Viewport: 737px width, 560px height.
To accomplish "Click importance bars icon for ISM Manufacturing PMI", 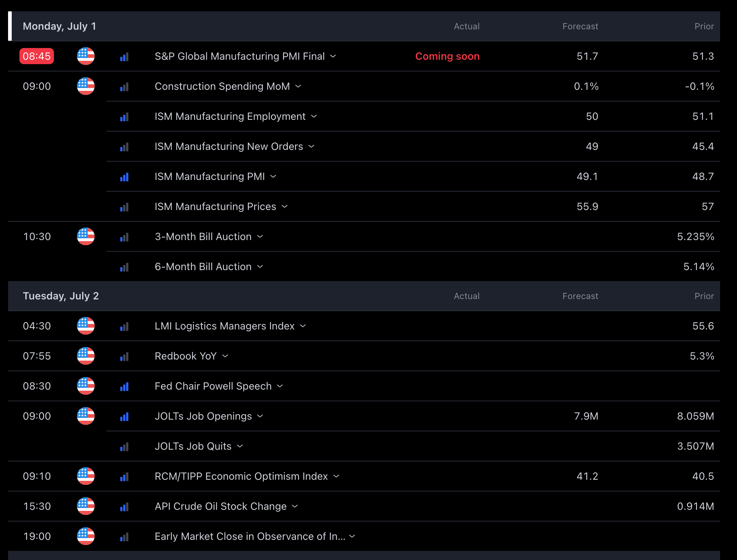I will (124, 177).
